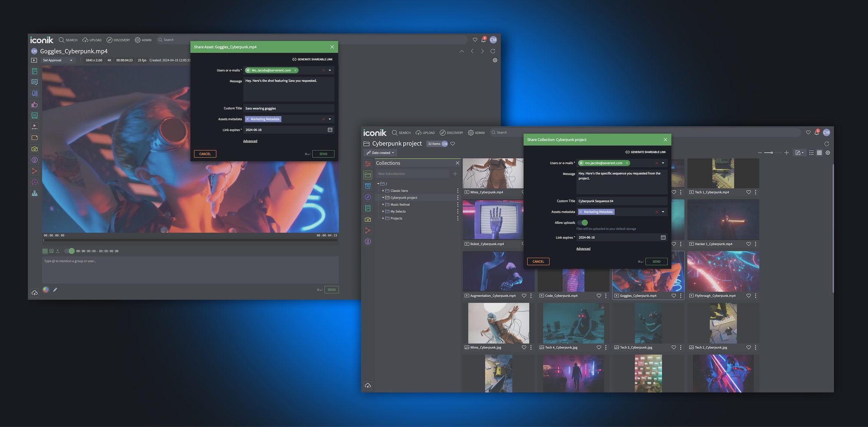Screen dimensions: 868x427
Task: Click the Advanced link in the share dialog
Action: 250,141
